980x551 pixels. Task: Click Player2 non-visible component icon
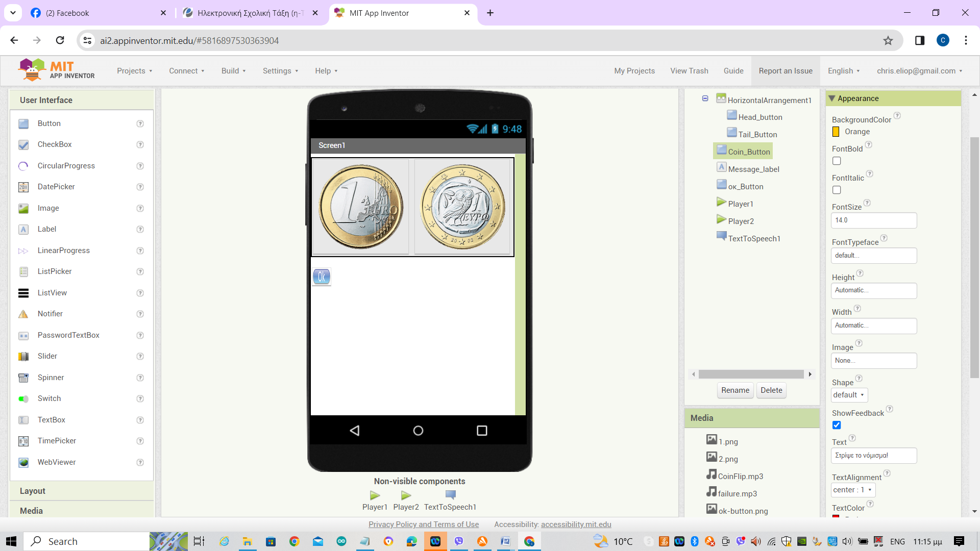(406, 495)
